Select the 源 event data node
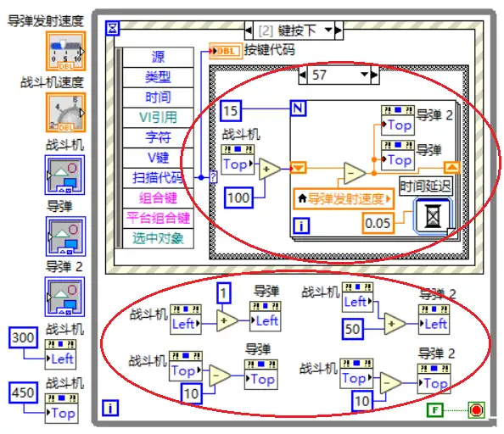This screenshot has width=504, height=434. tap(158, 57)
